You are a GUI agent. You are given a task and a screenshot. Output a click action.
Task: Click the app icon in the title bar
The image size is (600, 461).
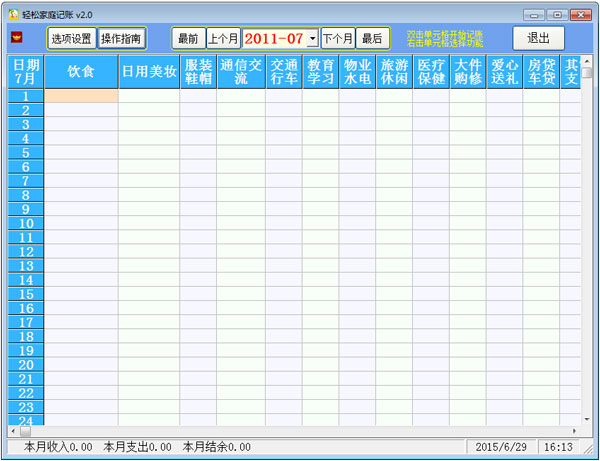pos(13,14)
